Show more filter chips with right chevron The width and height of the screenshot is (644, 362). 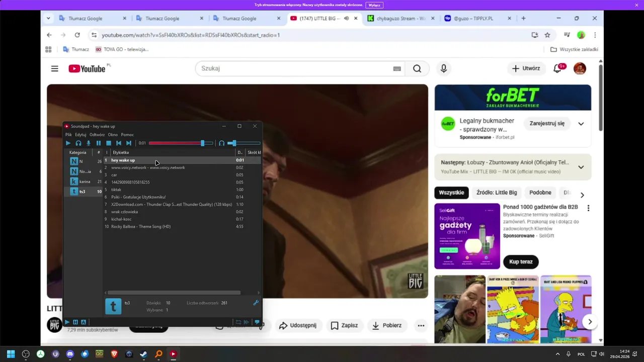pyautogui.click(x=582, y=195)
